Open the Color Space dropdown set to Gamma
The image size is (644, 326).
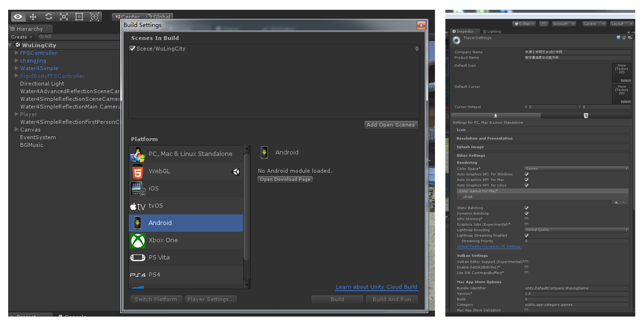click(x=576, y=169)
